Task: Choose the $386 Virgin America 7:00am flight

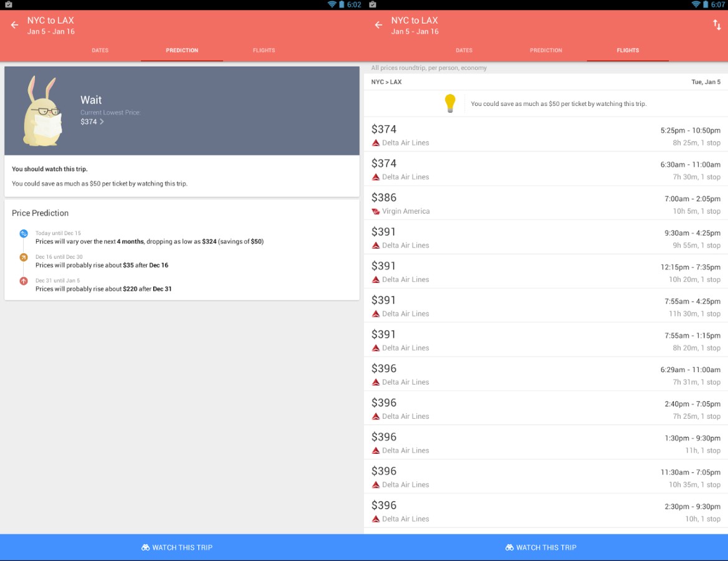Action: click(545, 203)
